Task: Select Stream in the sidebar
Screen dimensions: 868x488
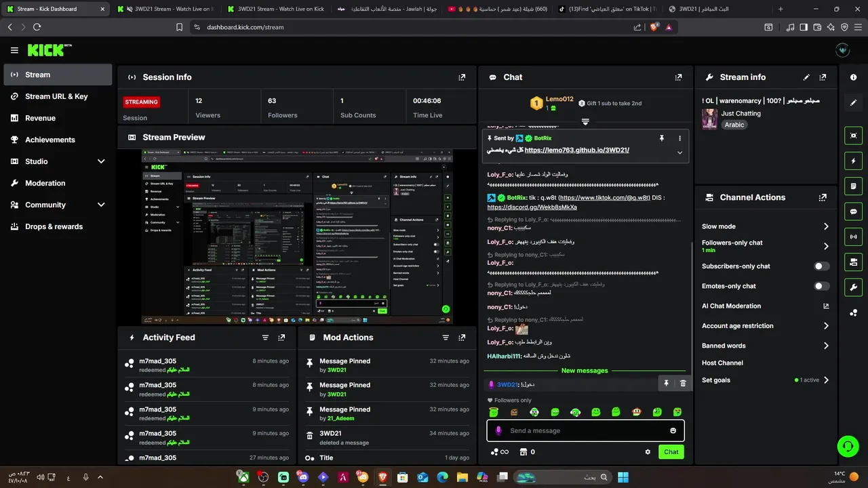Action: coord(58,75)
